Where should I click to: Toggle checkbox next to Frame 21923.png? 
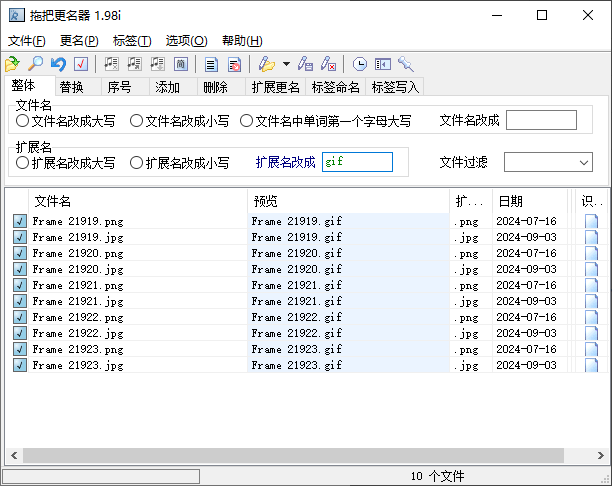[x=19, y=350]
